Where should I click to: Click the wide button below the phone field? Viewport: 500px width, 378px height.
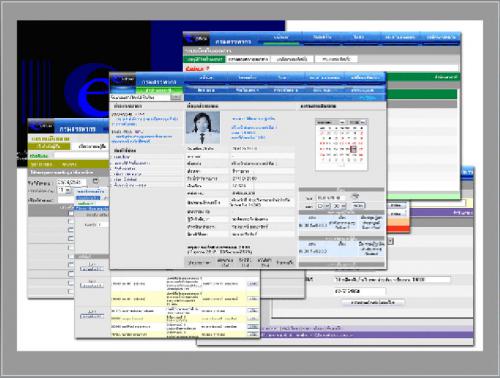tap(373, 302)
